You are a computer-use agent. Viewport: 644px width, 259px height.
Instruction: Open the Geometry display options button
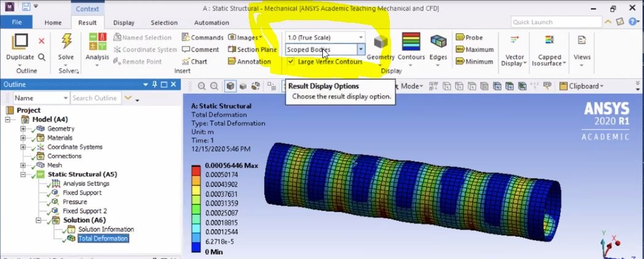click(x=380, y=49)
